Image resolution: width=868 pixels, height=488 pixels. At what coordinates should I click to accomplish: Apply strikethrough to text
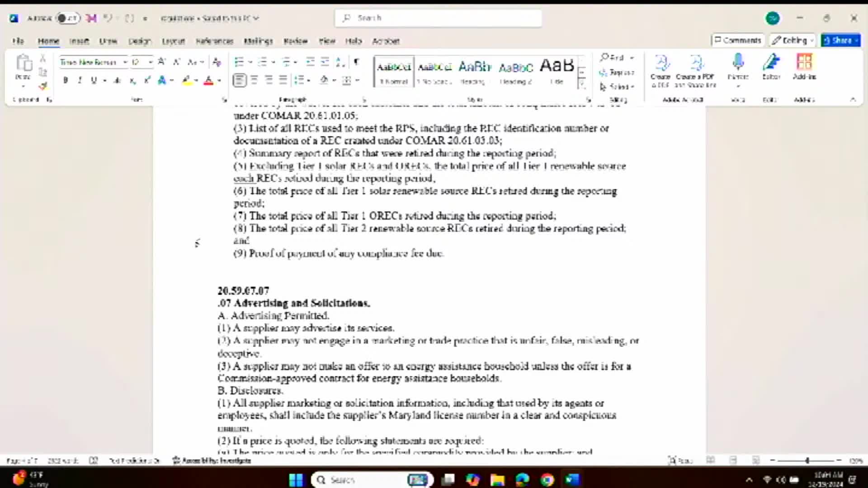[x=117, y=80]
